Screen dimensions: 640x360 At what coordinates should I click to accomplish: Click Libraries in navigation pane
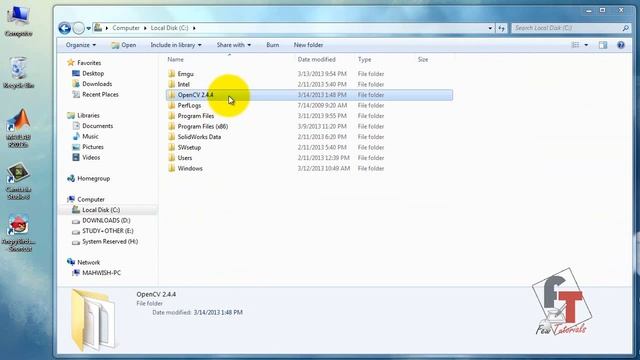coord(89,116)
